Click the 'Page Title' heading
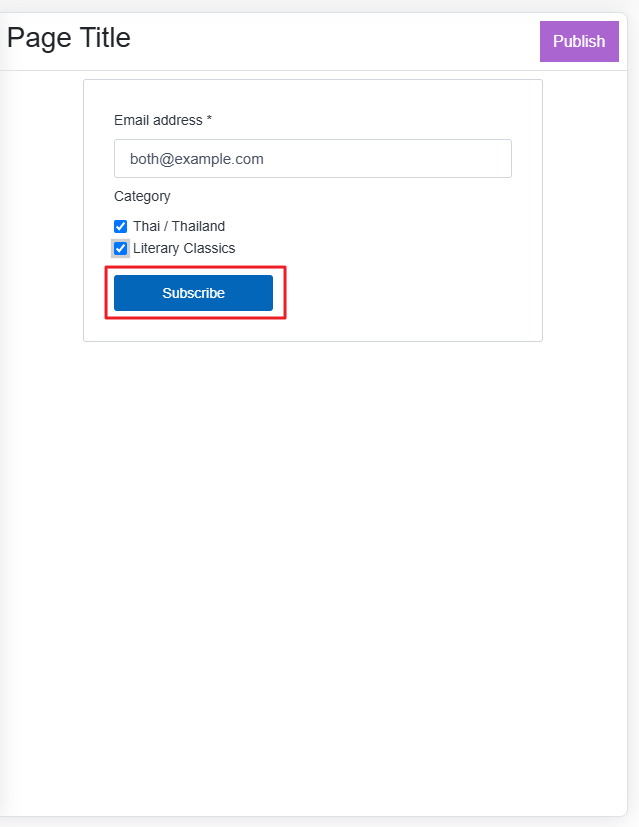The height and width of the screenshot is (827, 639). [x=69, y=38]
